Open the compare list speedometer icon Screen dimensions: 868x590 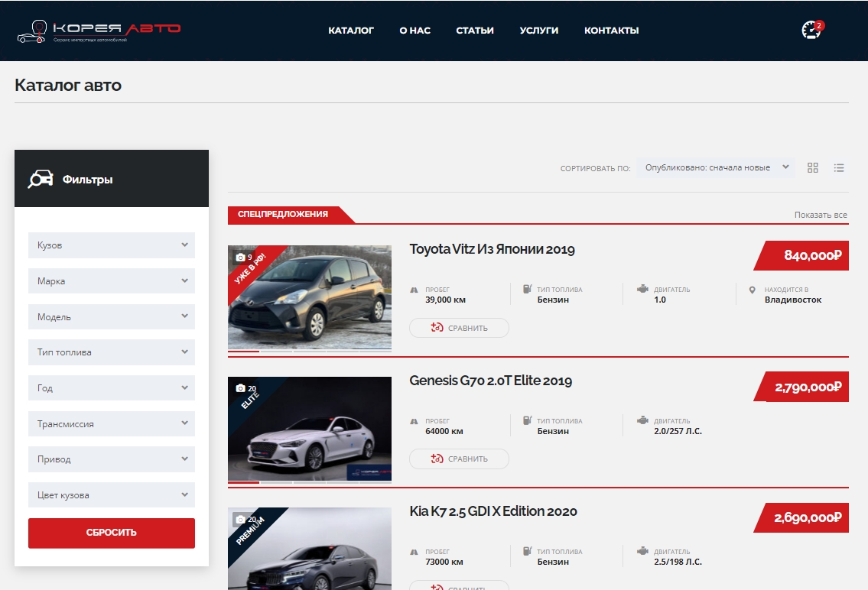[x=811, y=30]
